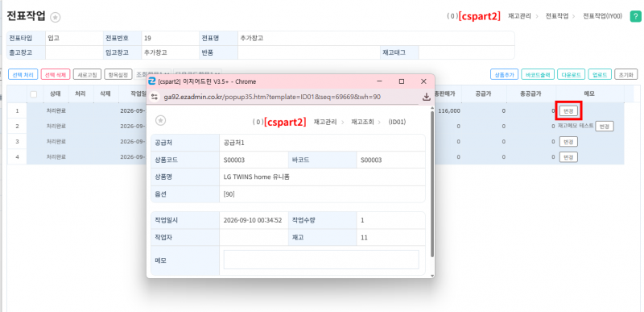Click the star icon inside the popup window
Screen dimensions: 644x312
pyautogui.click(x=160, y=120)
